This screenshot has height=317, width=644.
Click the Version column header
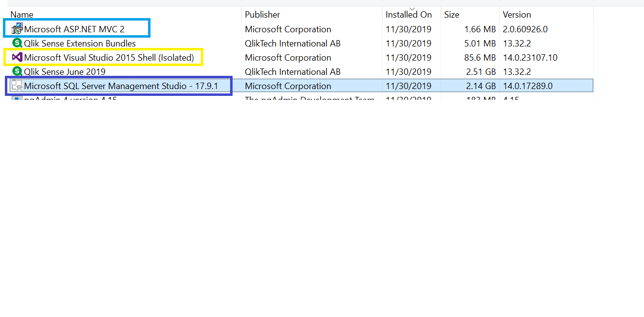tap(516, 14)
